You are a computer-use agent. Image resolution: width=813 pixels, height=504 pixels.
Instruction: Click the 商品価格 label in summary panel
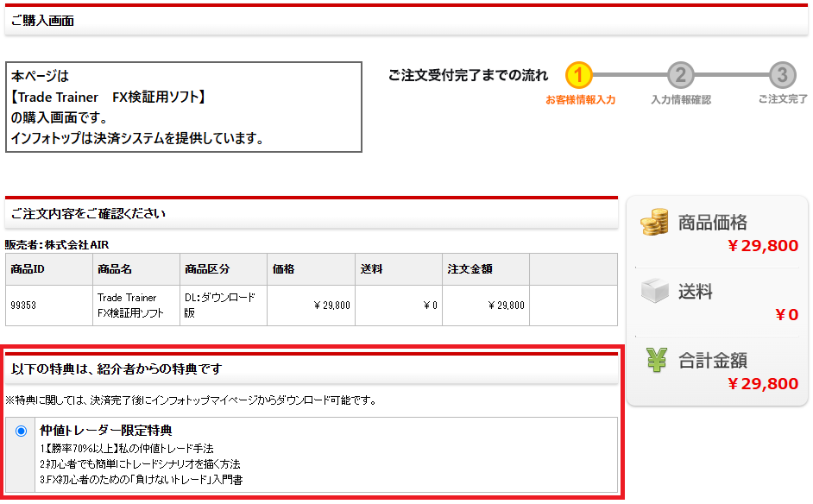[x=713, y=223]
